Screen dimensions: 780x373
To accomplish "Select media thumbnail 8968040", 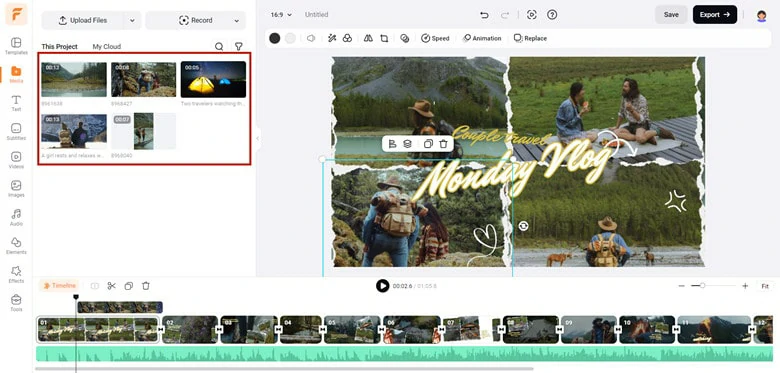I will (143, 131).
